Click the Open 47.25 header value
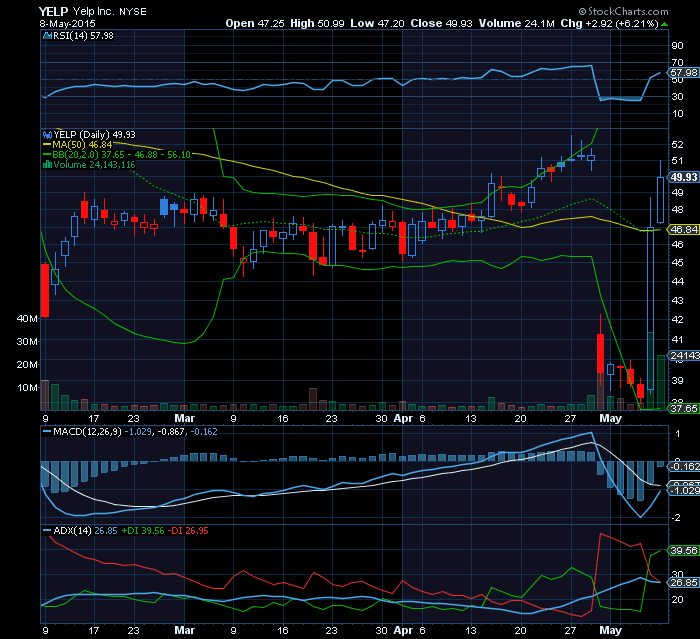The image size is (700, 639). (x=255, y=24)
